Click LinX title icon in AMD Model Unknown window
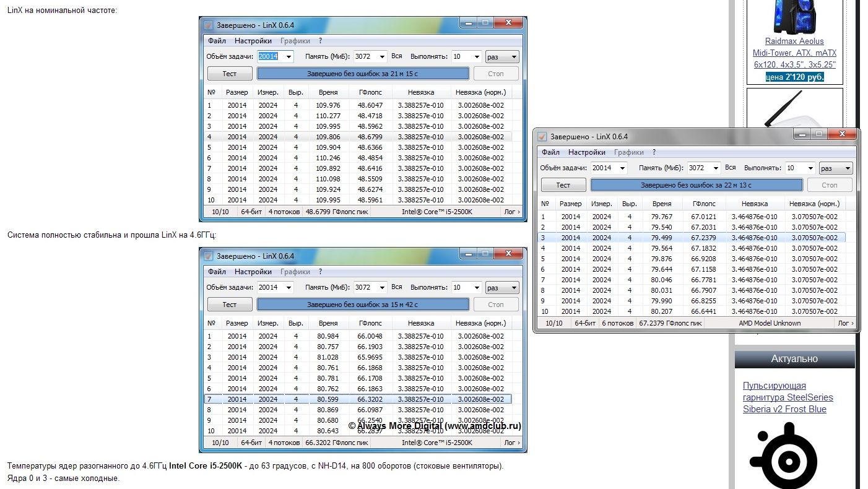Screen dimensions: 868x489 [x=542, y=137]
